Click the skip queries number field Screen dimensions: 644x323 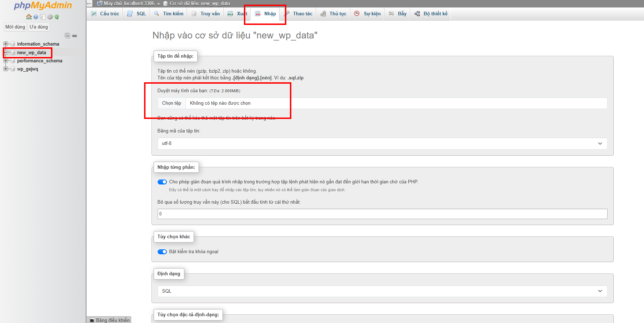pyautogui.click(x=382, y=214)
